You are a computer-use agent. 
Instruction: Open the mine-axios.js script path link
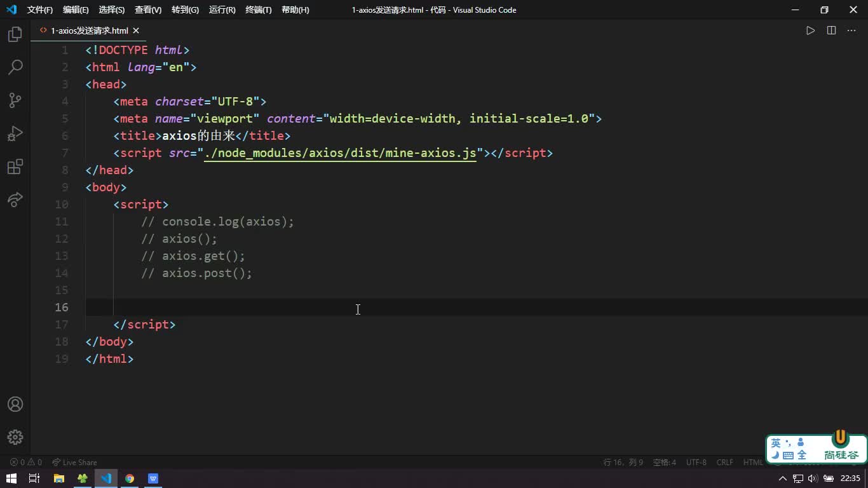point(340,153)
